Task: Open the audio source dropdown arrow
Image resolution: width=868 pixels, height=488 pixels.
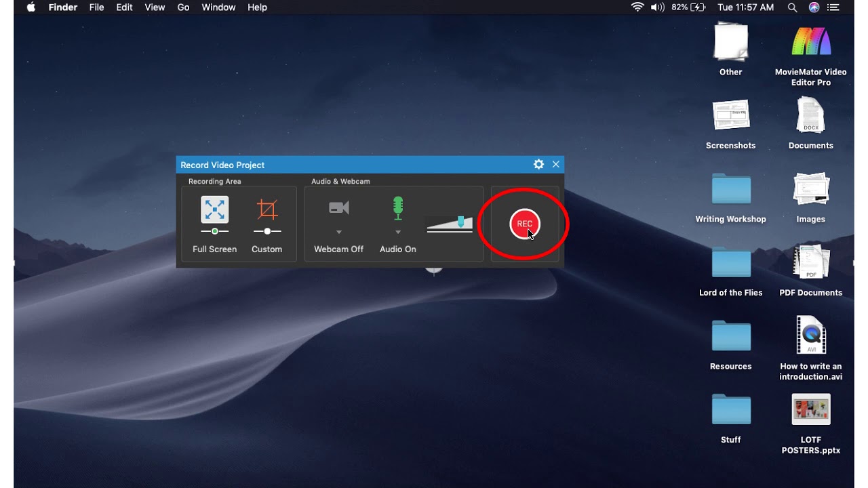Action: click(398, 232)
